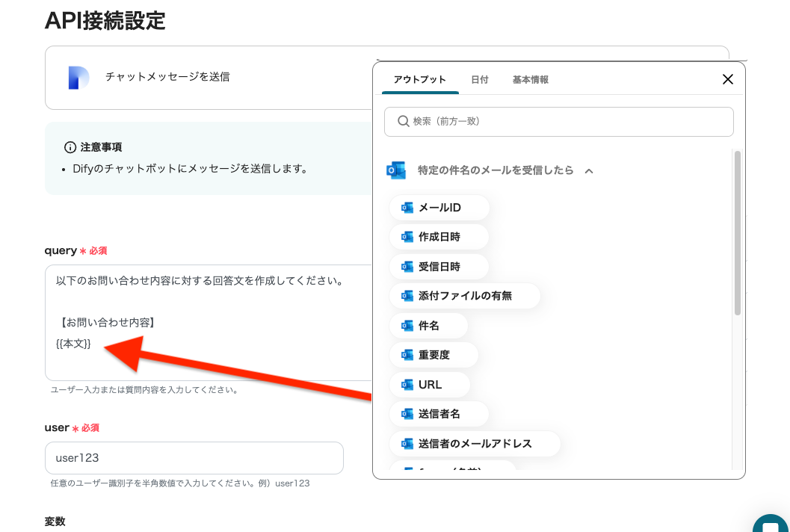Click the 特定の件名のメールを受信したら heading
This screenshot has height=532, width=790.
pyautogui.click(x=496, y=170)
